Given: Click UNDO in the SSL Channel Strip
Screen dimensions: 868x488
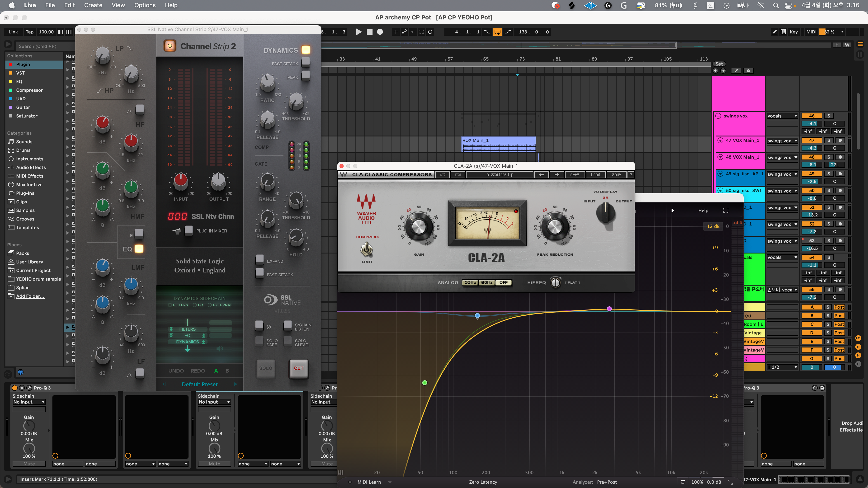Looking at the screenshot, I should tap(176, 371).
